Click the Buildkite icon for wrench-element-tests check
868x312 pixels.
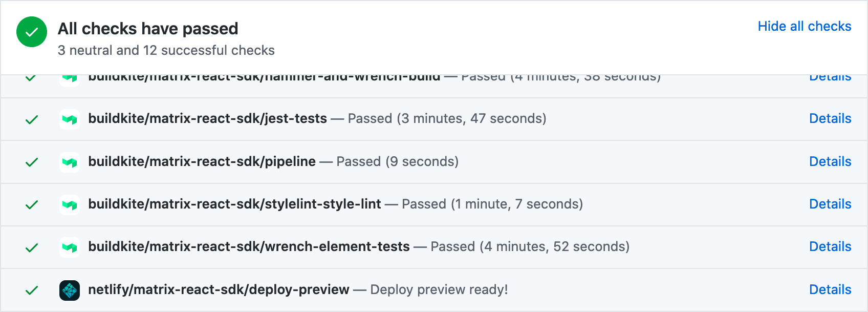69,247
